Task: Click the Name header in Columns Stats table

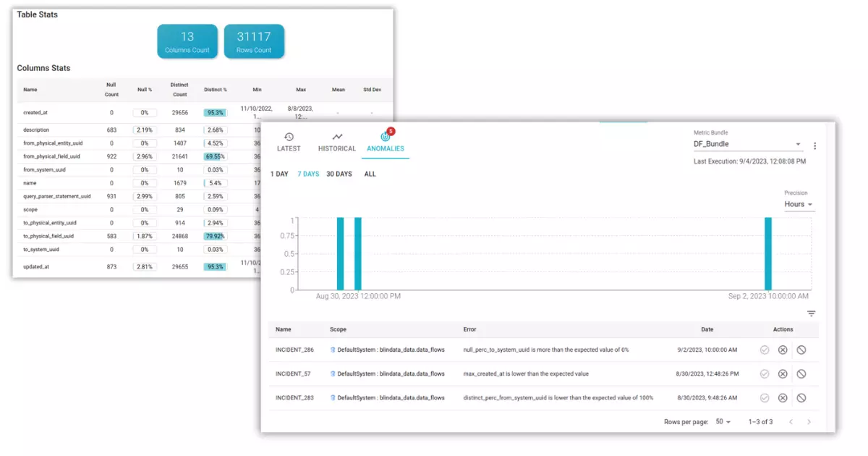Action: pos(30,90)
